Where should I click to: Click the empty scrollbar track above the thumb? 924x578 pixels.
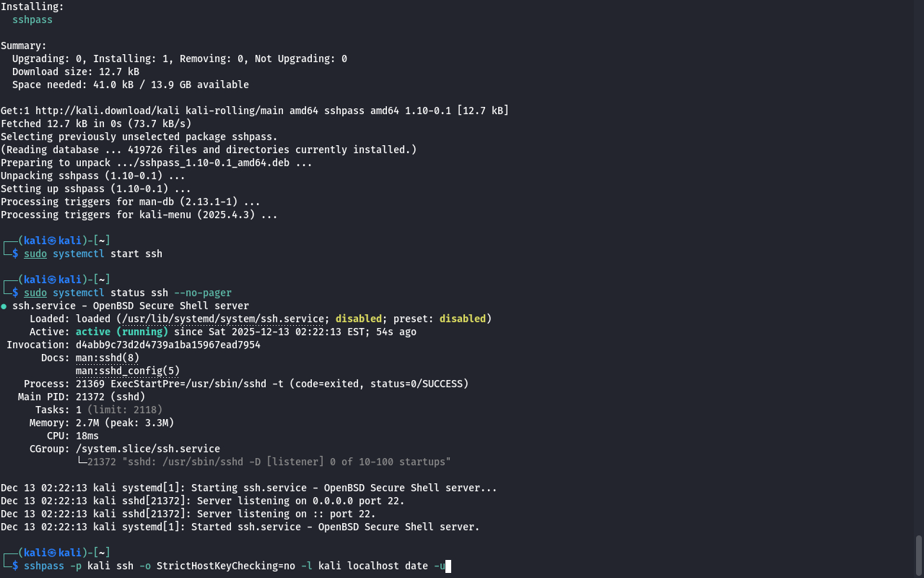pyautogui.click(x=919, y=267)
